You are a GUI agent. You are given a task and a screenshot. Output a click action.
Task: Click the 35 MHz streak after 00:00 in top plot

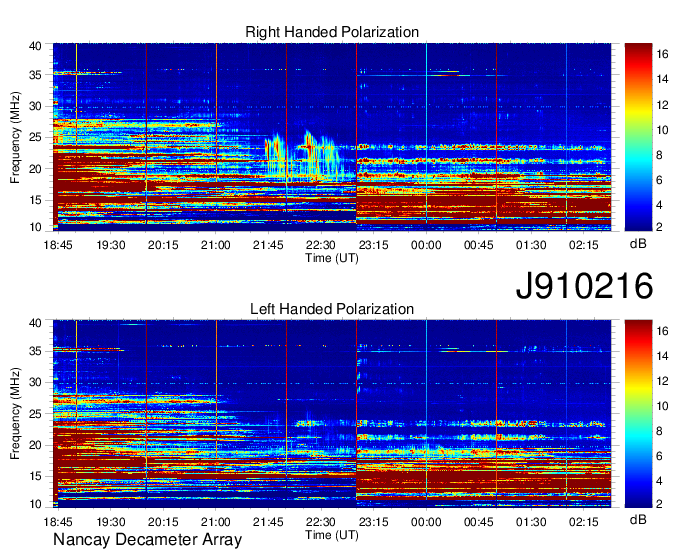449,74
